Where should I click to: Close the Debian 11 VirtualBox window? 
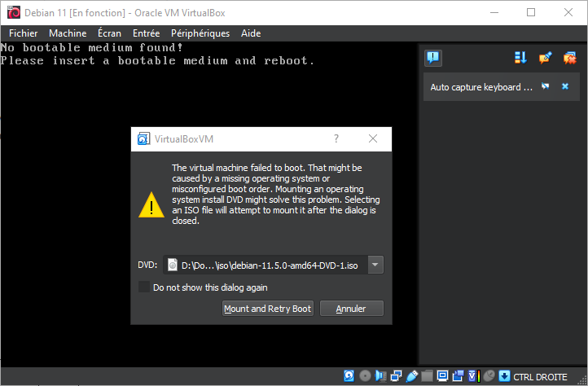[568, 12]
